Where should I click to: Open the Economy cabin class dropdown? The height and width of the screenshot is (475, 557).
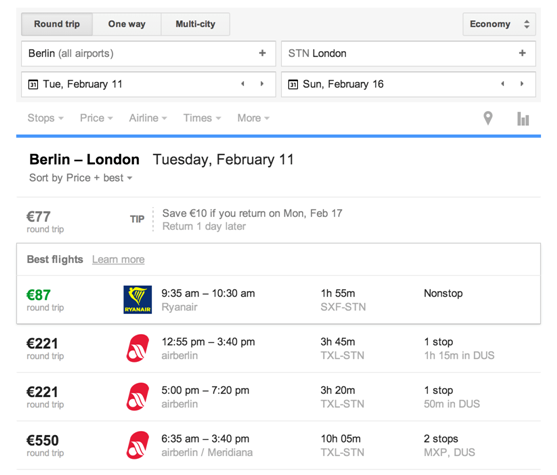click(x=499, y=24)
